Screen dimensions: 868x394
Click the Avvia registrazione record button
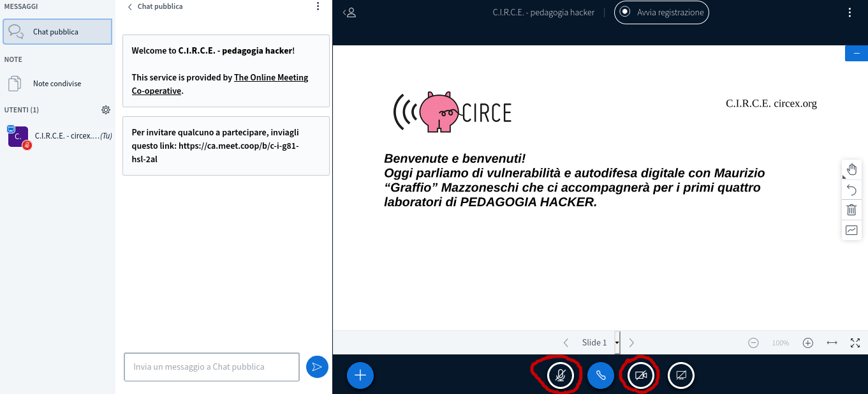point(661,12)
